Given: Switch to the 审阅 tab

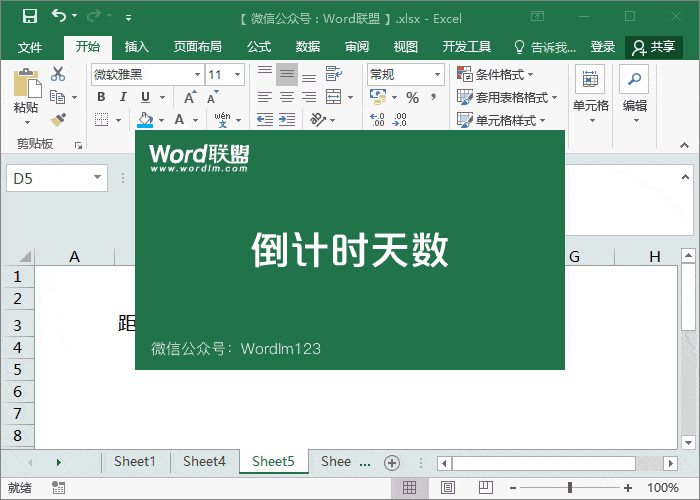Looking at the screenshot, I should pyautogui.click(x=357, y=47).
